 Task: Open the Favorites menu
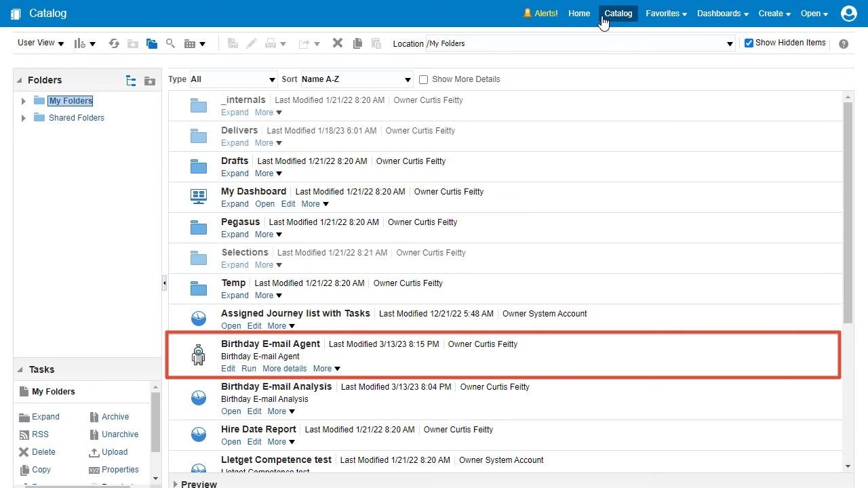point(666,13)
